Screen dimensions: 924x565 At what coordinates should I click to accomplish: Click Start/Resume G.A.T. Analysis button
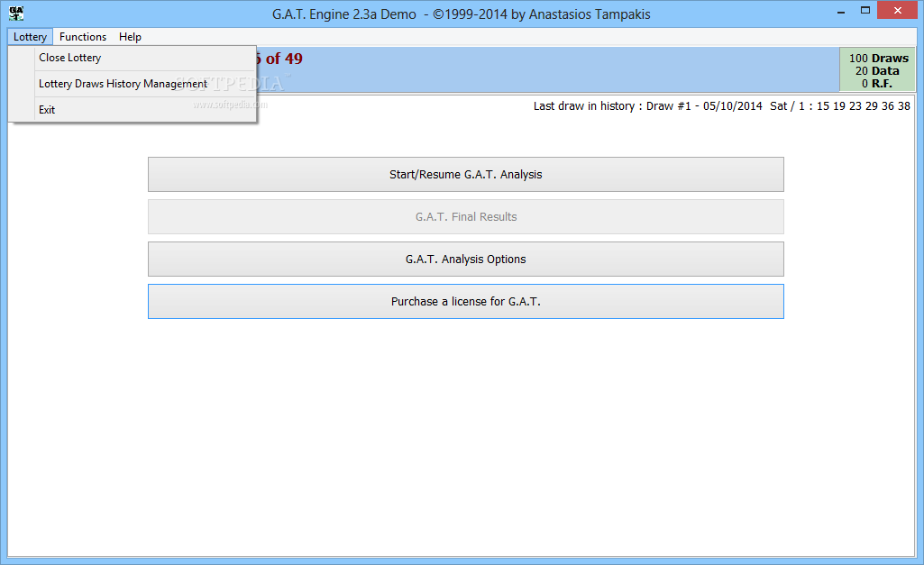click(x=465, y=175)
